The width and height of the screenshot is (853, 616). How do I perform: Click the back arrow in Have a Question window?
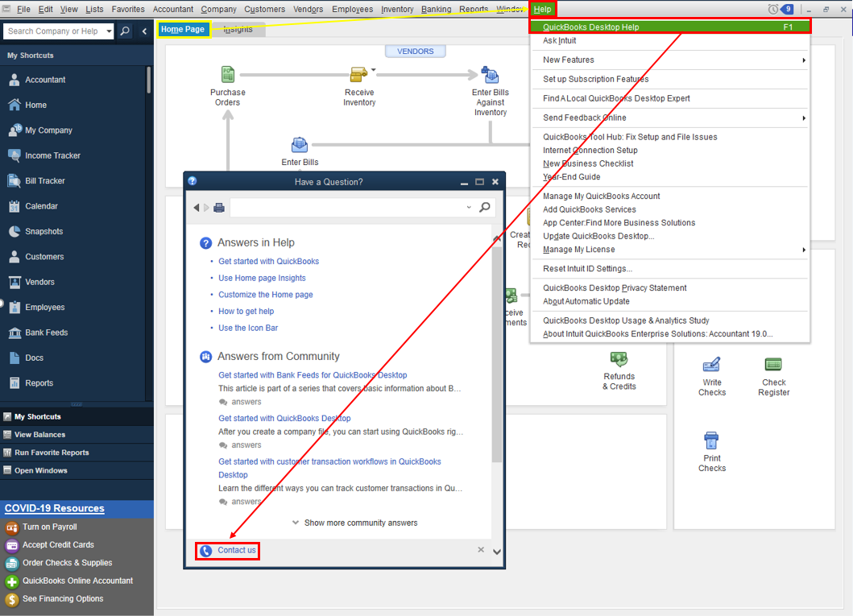point(197,207)
